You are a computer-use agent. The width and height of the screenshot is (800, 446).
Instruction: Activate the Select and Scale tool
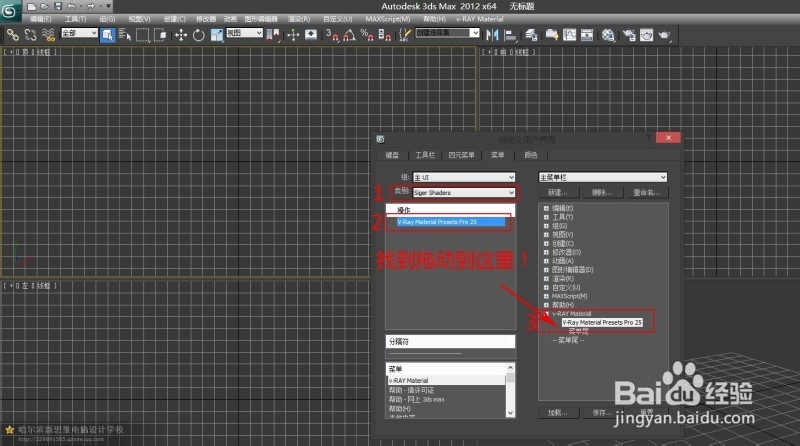tap(217, 34)
